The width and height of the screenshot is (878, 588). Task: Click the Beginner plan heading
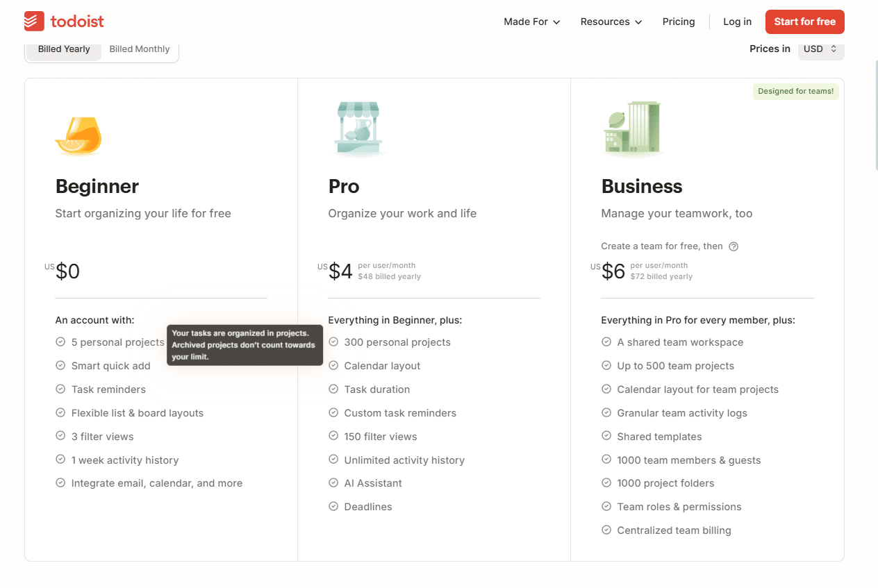[97, 186]
